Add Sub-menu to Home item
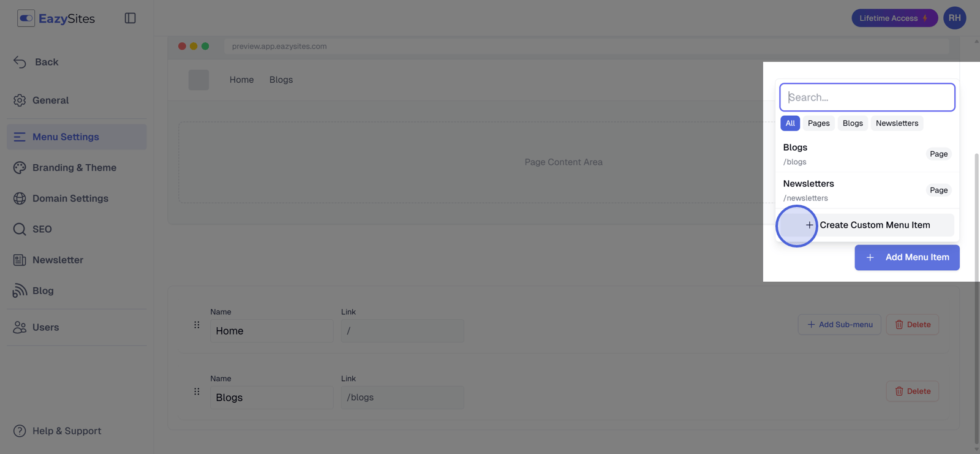This screenshot has width=980, height=454. 839,325
